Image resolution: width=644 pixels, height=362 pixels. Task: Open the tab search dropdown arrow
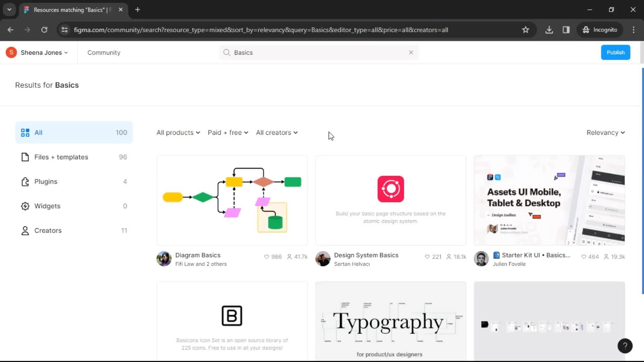tap(9, 10)
